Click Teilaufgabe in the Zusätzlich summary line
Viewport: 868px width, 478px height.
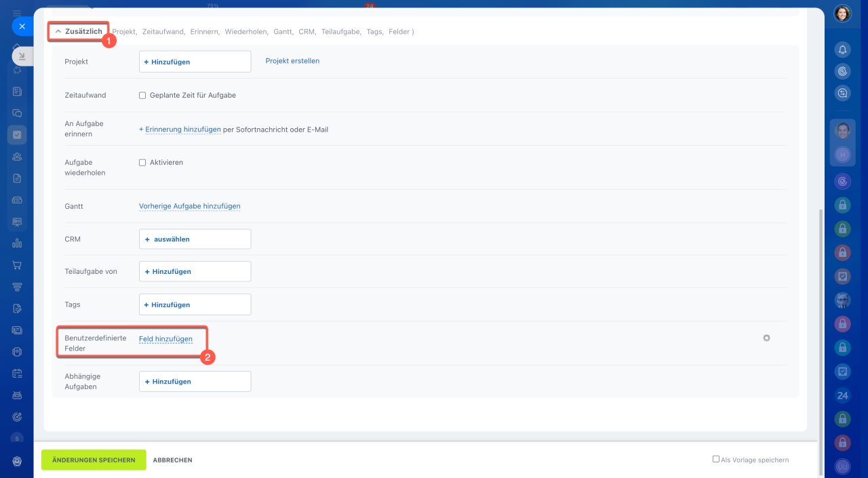point(340,32)
